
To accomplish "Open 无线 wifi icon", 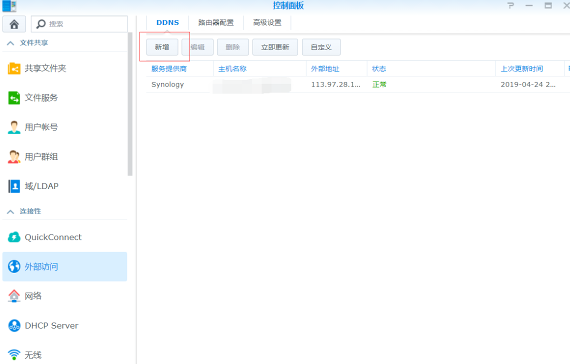I will click(14, 354).
